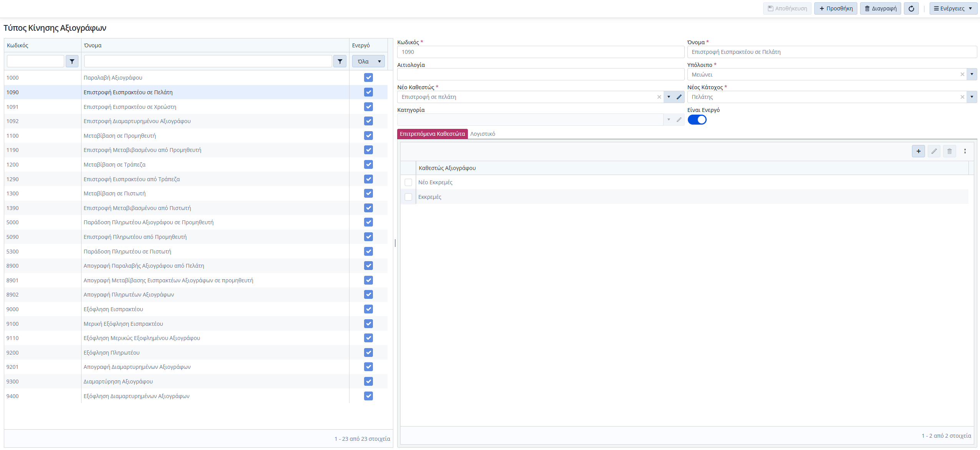
Task: Select row Μεταβίβαση σε Πιστωτή
Action: click(196, 193)
